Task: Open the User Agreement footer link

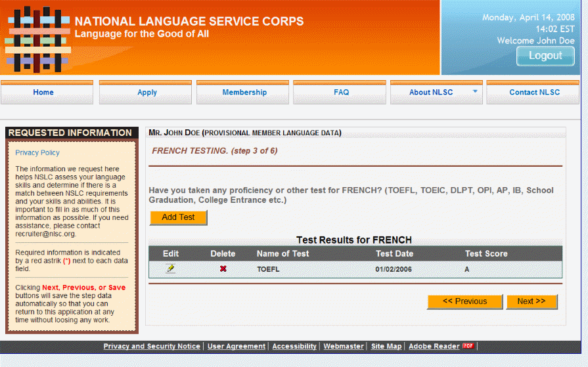Action: tap(237, 346)
